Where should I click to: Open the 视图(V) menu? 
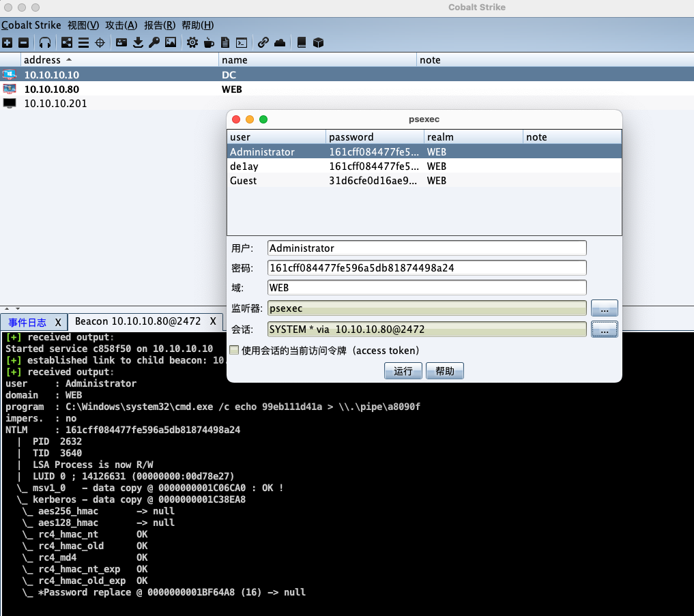(x=83, y=25)
